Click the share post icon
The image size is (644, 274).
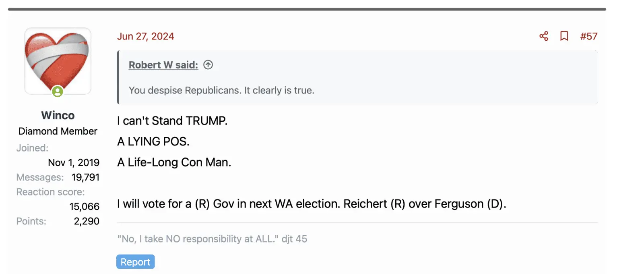point(544,36)
